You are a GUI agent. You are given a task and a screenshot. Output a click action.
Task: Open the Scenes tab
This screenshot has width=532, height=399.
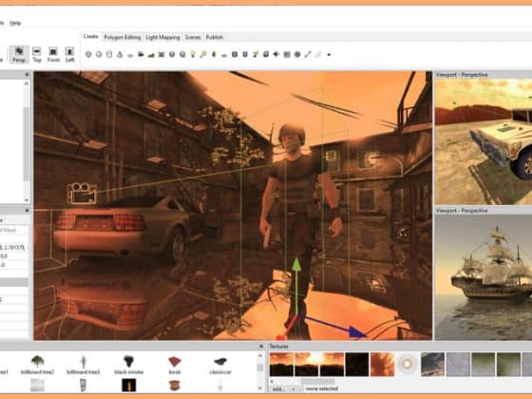(193, 37)
